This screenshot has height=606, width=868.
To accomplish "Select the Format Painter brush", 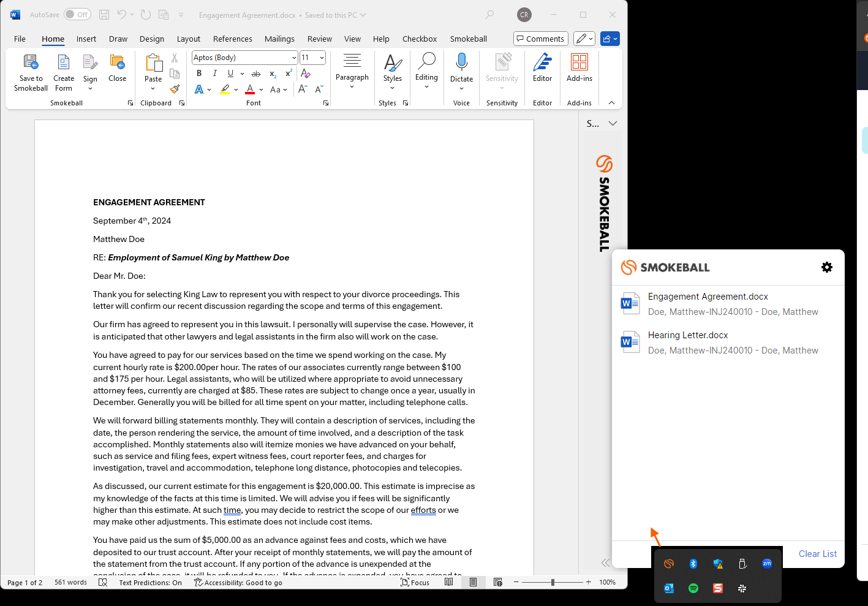I will point(175,89).
